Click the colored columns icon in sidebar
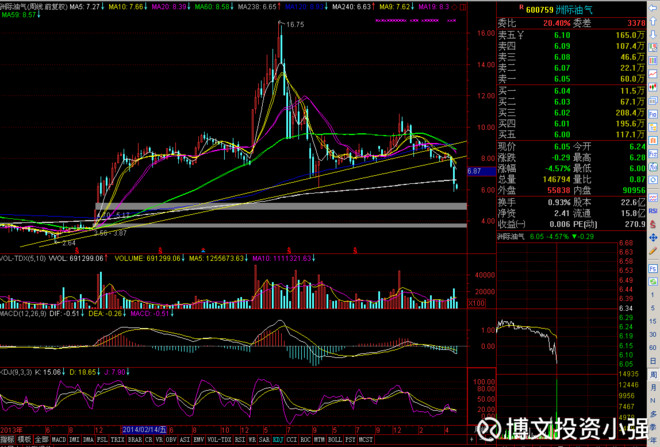 653,61
